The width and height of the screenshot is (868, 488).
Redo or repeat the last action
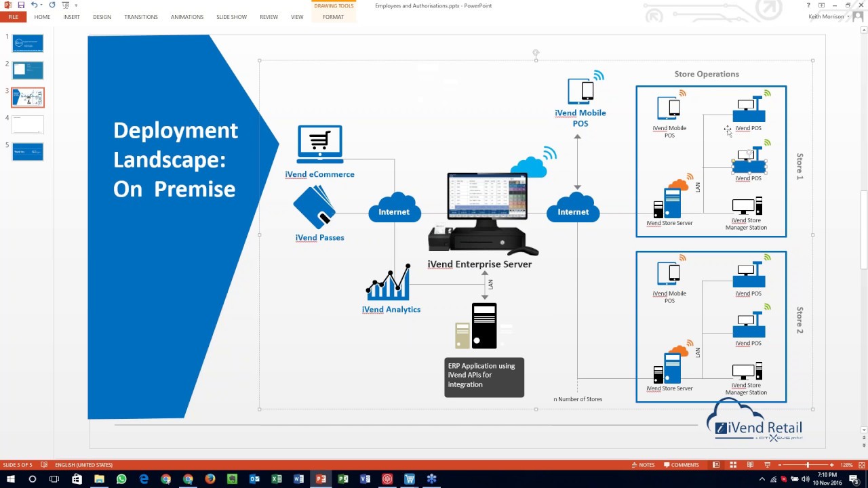pos(52,5)
